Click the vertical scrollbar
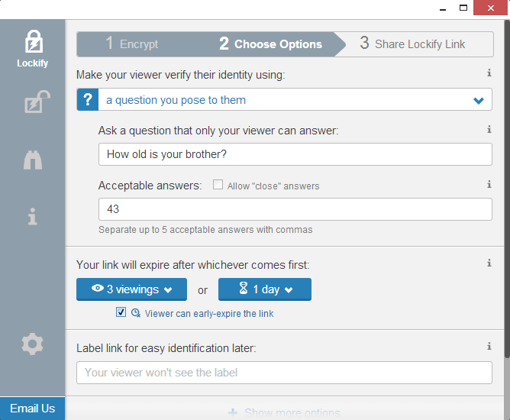Screen dimensions: 510x420 507,189
